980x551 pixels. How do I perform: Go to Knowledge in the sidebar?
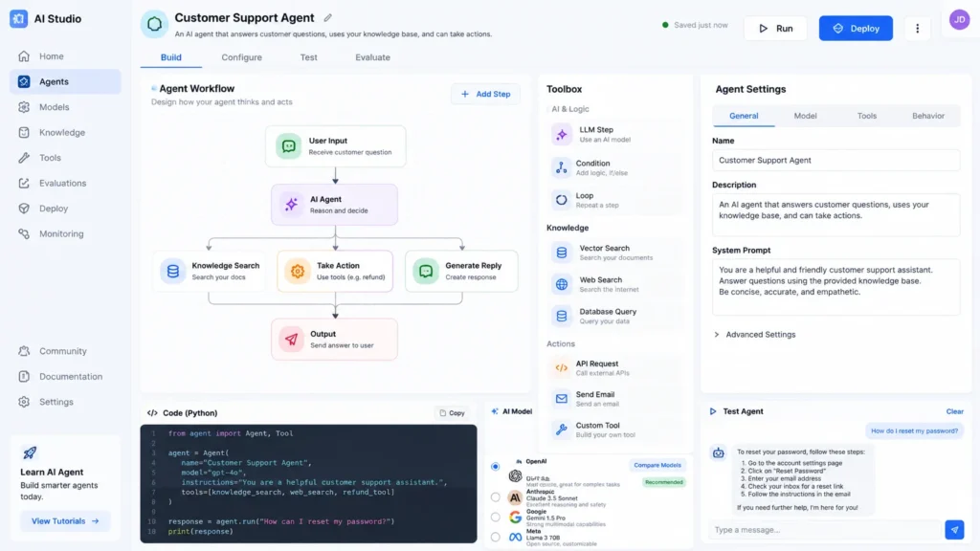[65, 132]
